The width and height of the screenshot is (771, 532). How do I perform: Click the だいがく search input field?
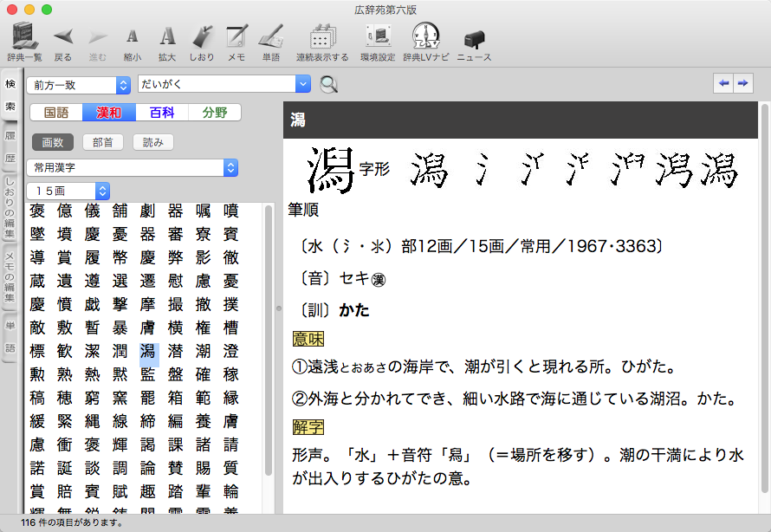point(217,84)
